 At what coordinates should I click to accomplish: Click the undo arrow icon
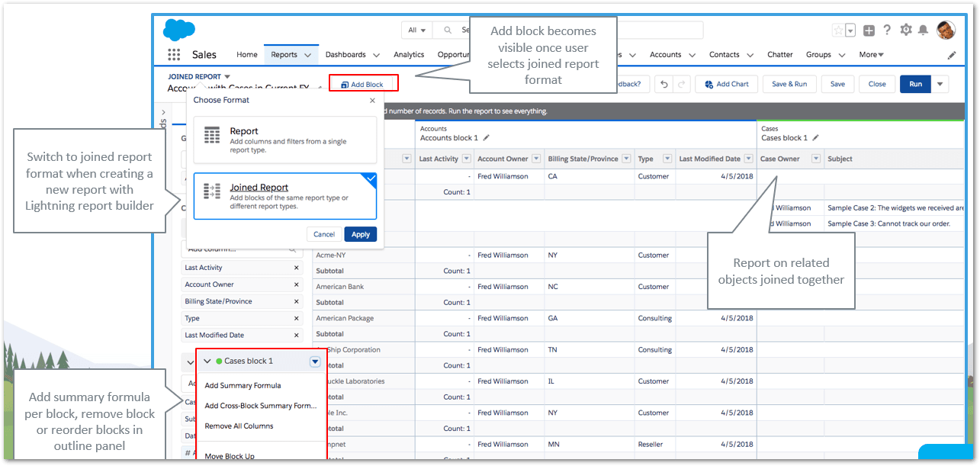pyautogui.click(x=664, y=84)
